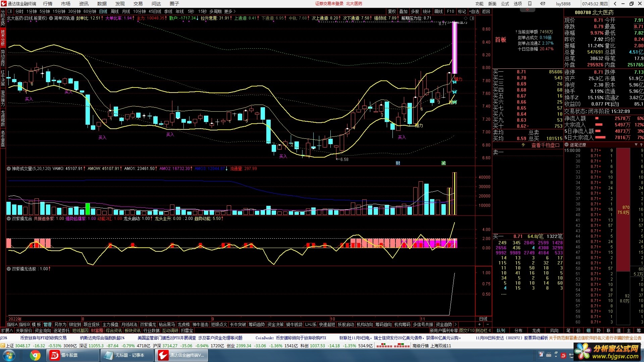This screenshot has width=644, height=362.
Task: Expand the 更多 period options
Action: click(230, 11)
